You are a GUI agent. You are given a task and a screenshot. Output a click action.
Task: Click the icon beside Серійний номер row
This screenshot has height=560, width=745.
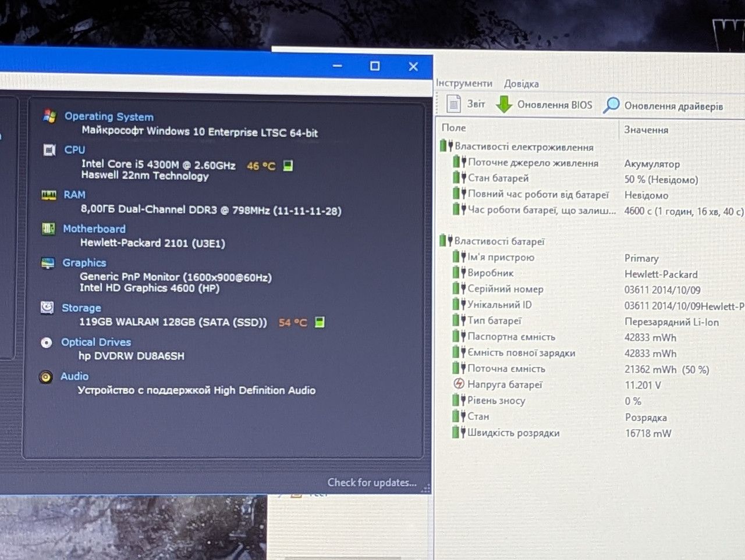tap(459, 288)
